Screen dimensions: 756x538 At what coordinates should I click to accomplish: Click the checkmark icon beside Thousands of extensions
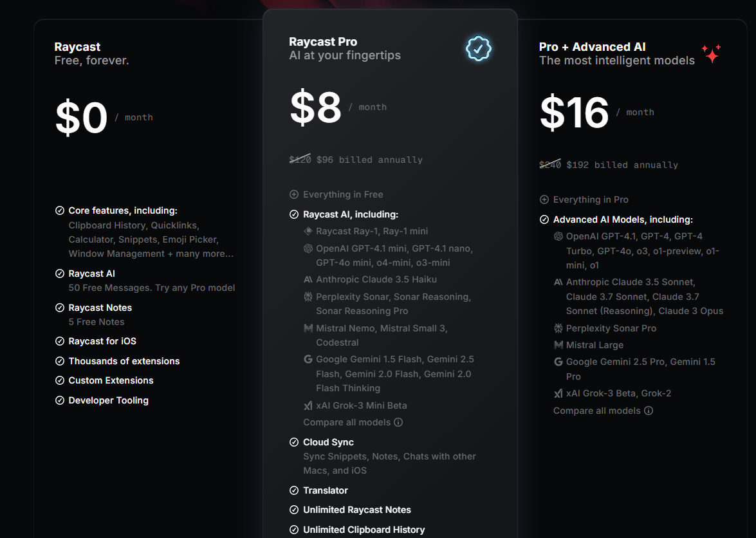point(60,361)
